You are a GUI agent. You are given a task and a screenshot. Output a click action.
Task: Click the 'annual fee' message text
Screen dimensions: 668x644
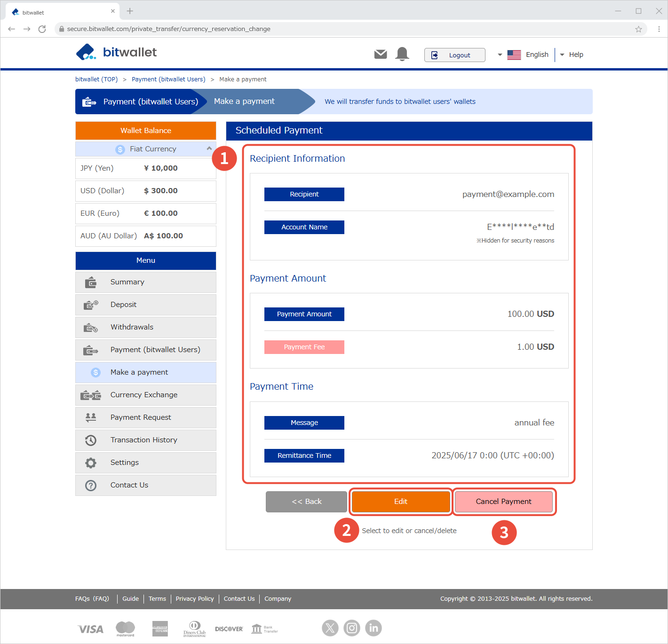534,423
